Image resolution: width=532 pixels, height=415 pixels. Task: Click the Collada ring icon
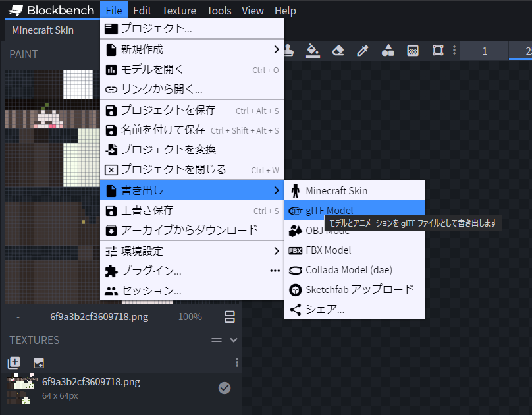[295, 271]
